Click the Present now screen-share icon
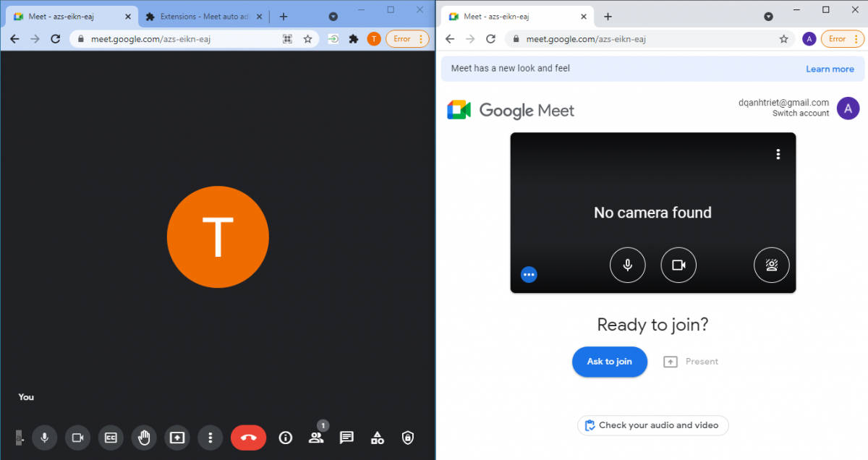The image size is (868, 460). point(177,438)
